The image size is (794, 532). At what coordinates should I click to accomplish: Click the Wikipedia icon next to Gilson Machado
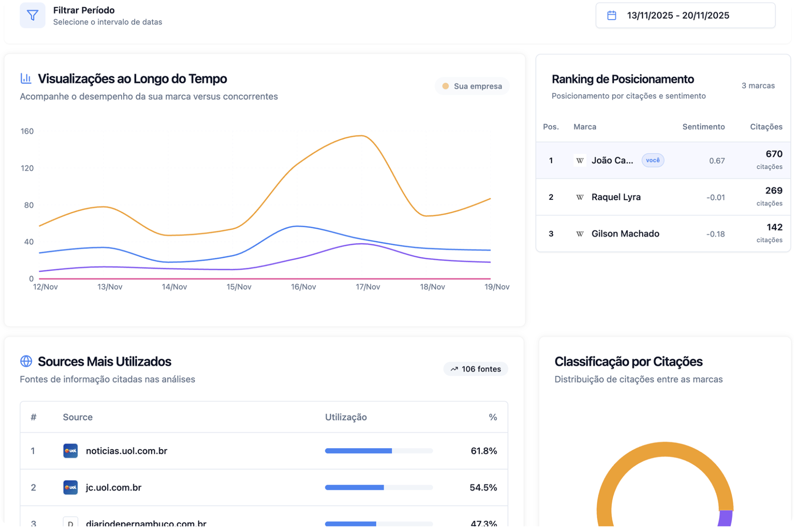click(x=580, y=234)
